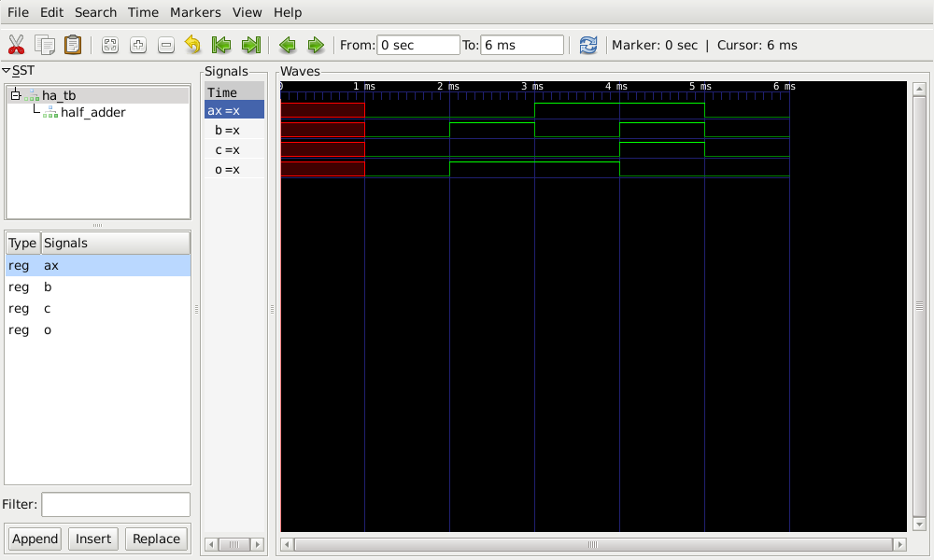Click waves scrollbar right arrow

899,544
